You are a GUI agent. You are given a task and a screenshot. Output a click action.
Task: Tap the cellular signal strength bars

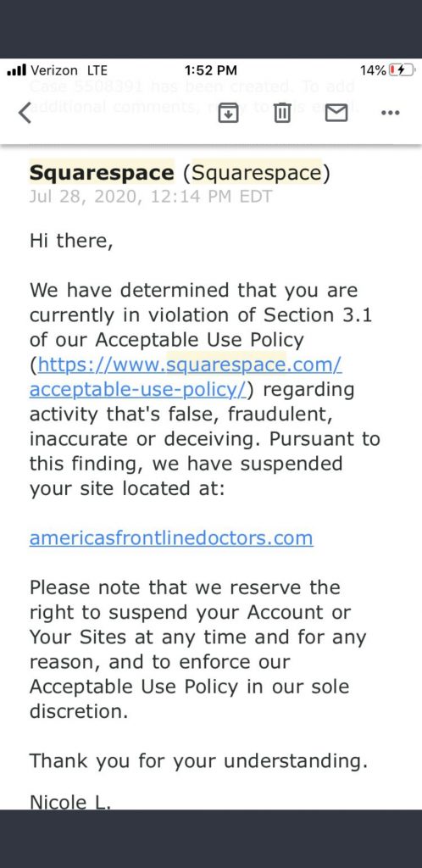[x=16, y=70]
